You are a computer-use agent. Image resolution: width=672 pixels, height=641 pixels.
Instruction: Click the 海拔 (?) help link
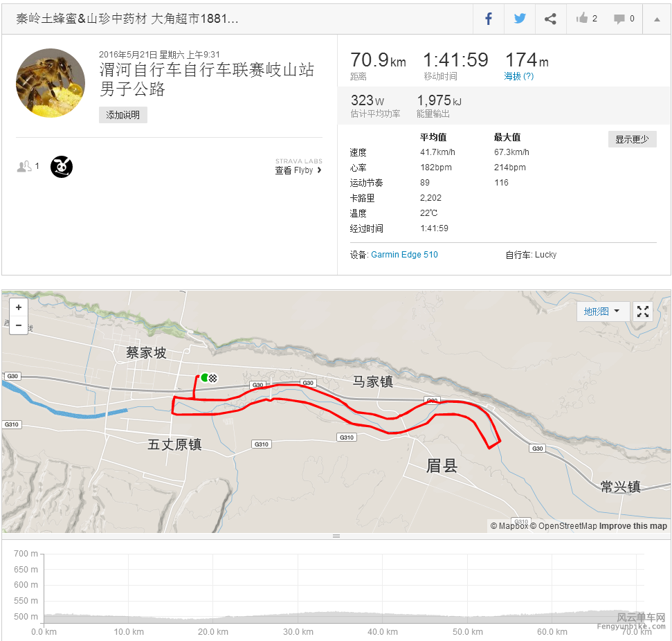(518, 76)
